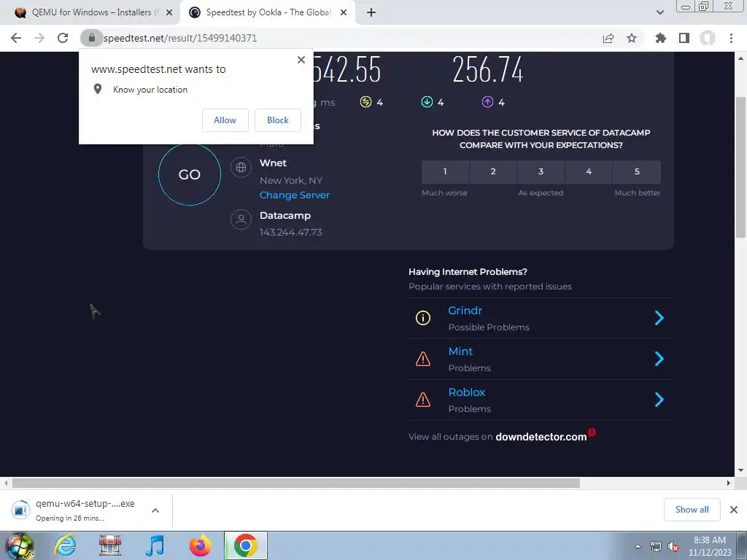Close the QEMU for Windows tab
This screenshot has width=747, height=560.
(169, 13)
